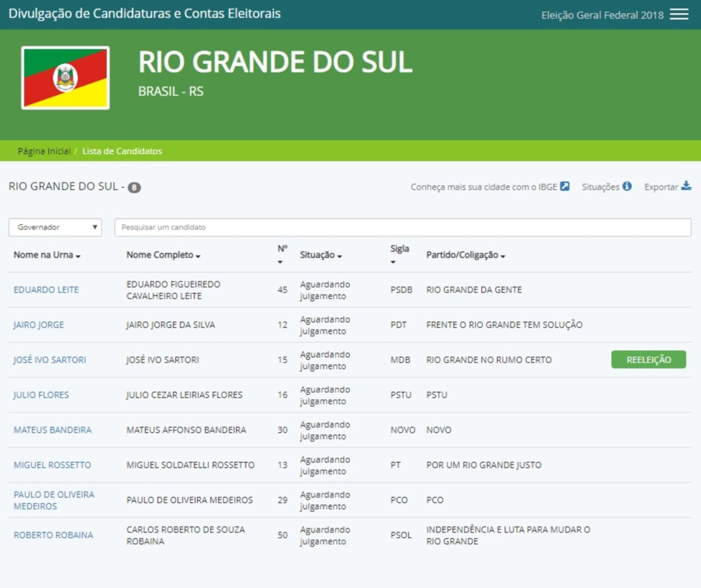Click the Reeleição button for Sartori

[x=648, y=360]
